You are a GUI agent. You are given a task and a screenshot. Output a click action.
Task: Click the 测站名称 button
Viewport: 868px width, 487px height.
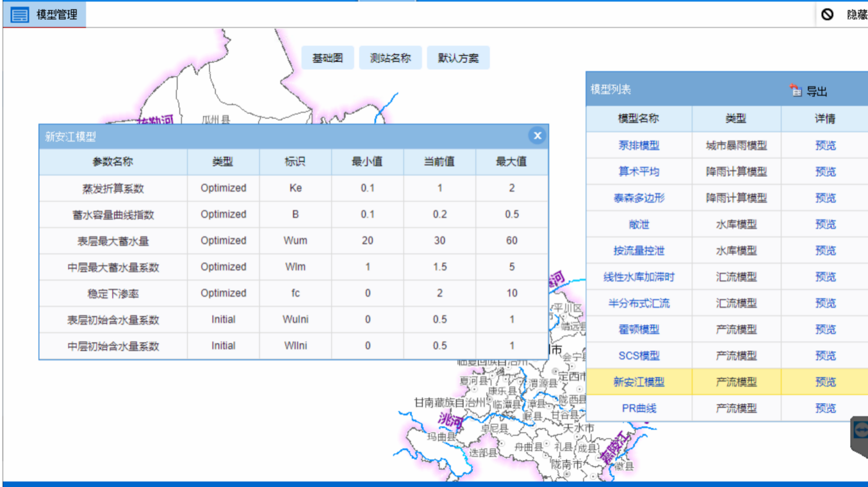390,58
